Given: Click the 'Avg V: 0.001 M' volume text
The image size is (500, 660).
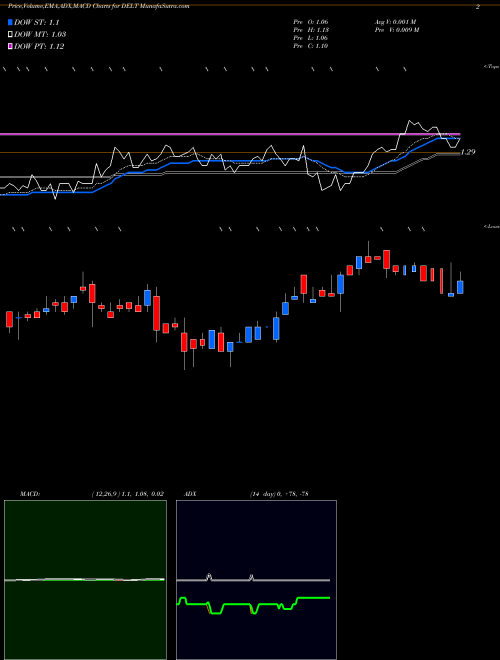Looking at the screenshot, I should tap(395, 22).
